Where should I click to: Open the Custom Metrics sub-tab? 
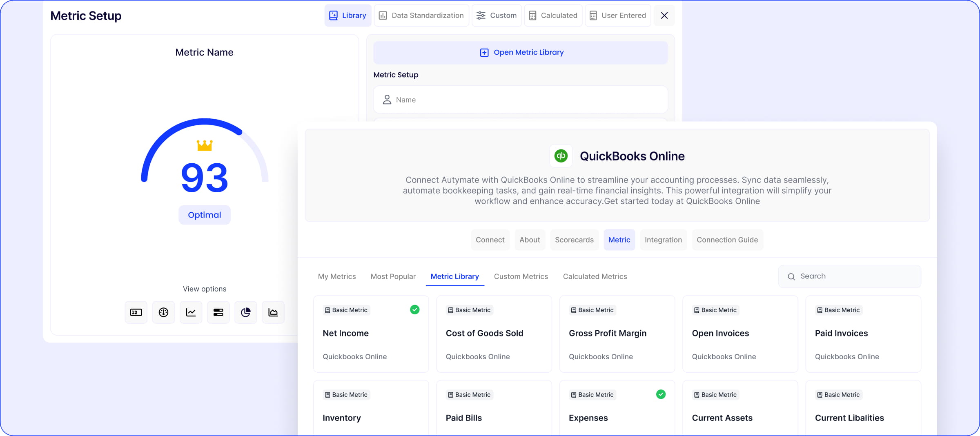click(521, 276)
